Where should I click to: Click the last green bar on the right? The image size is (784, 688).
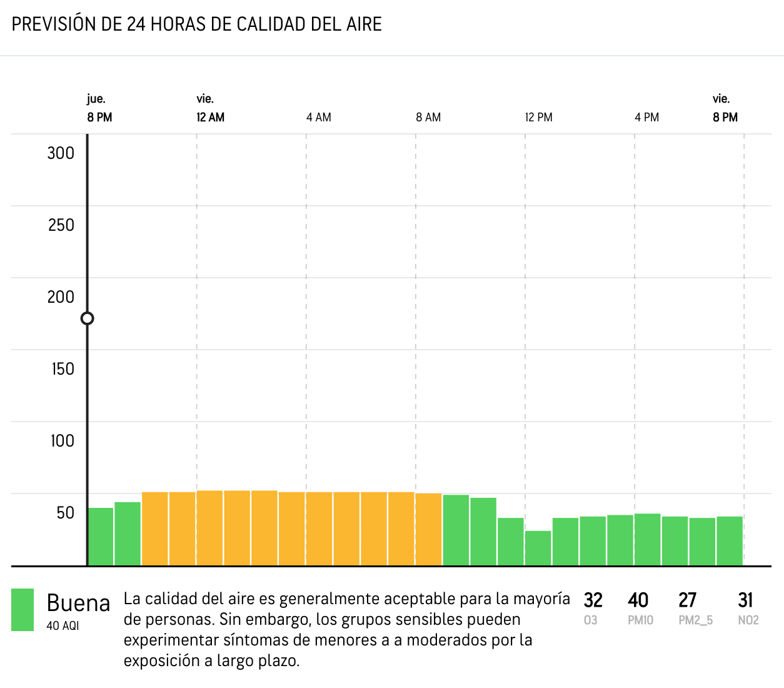tap(730, 541)
